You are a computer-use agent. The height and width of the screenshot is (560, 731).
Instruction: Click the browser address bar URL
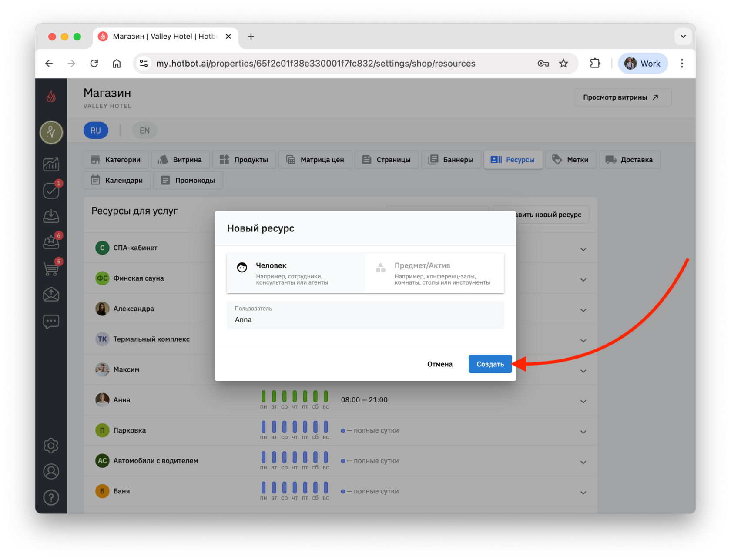pyautogui.click(x=315, y=64)
